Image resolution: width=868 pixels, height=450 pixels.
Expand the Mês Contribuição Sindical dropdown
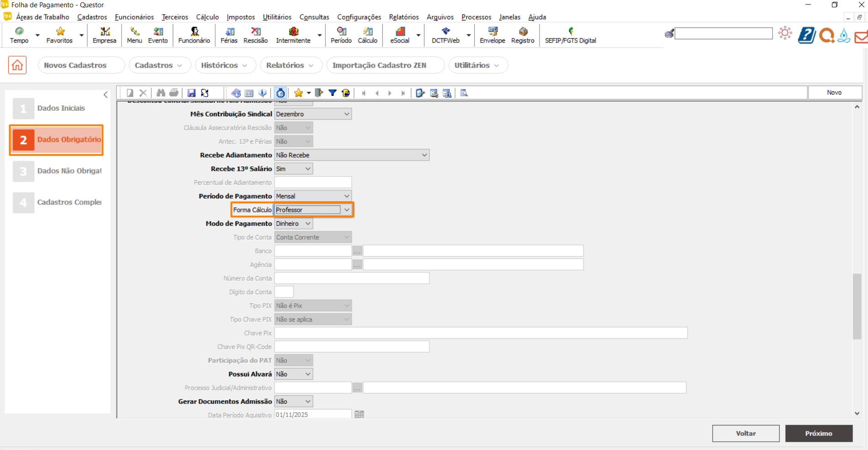[347, 114]
